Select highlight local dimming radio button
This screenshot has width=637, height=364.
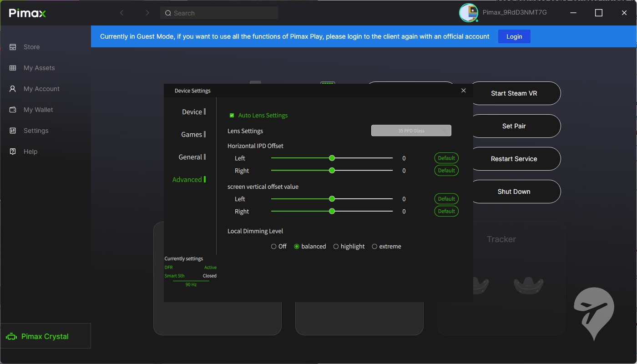coord(336,247)
